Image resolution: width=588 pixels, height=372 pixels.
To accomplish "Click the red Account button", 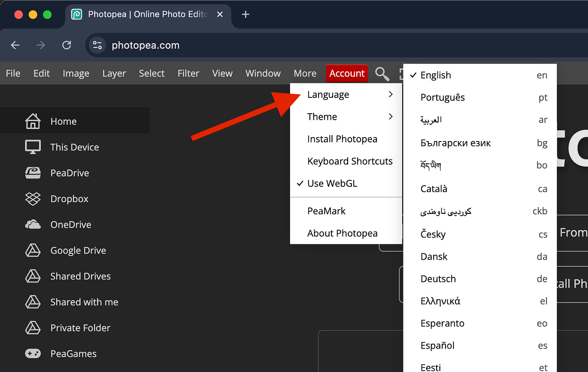I will coord(347,73).
